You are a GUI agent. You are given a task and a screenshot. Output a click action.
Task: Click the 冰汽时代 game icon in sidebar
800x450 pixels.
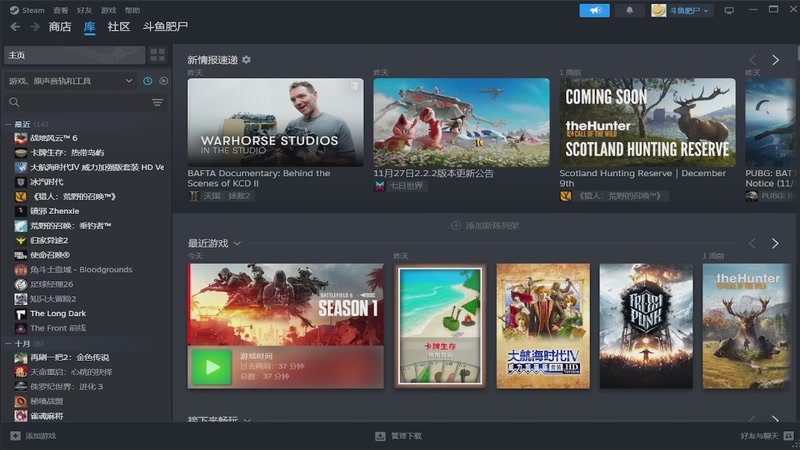20,182
